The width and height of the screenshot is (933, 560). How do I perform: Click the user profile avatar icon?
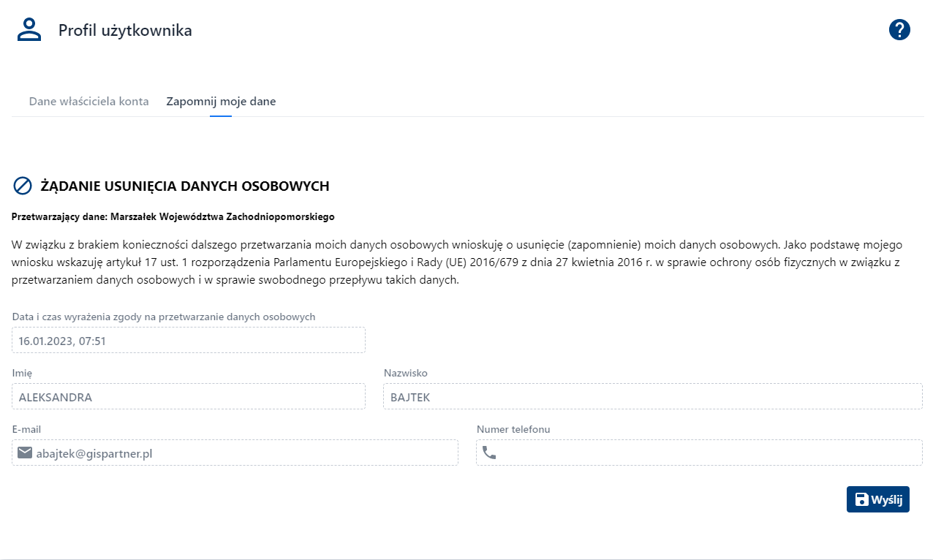(x=29, y=30)
